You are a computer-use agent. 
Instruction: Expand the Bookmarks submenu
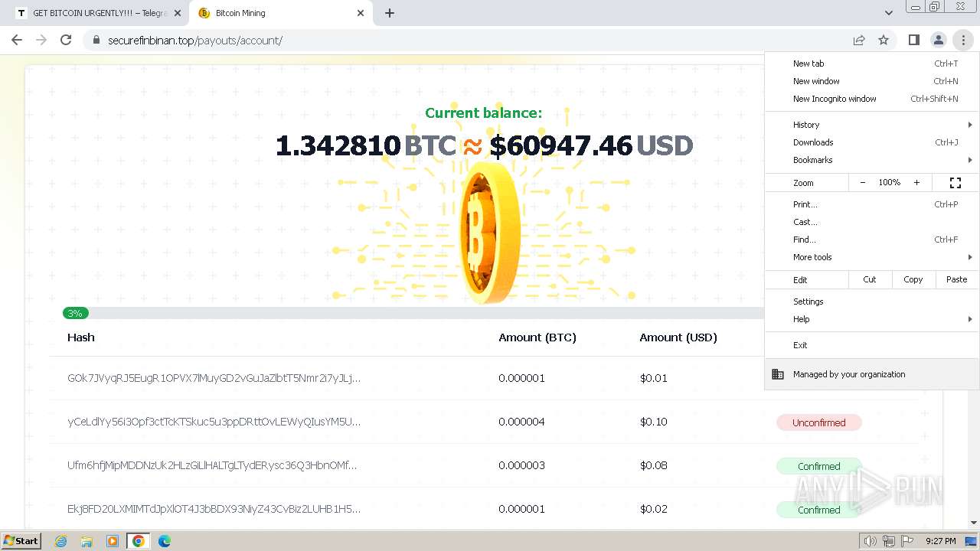(872, 160)
